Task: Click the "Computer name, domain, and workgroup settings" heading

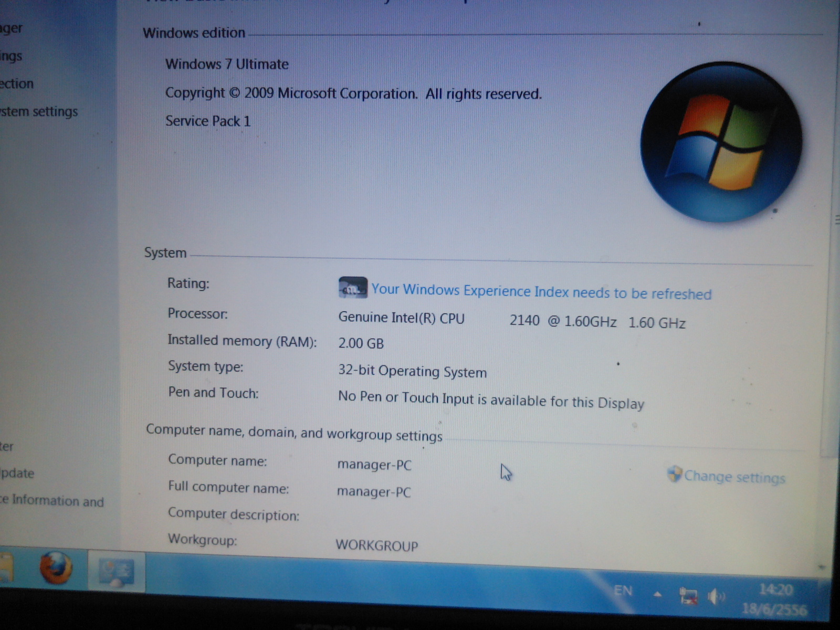Action: 294,433
